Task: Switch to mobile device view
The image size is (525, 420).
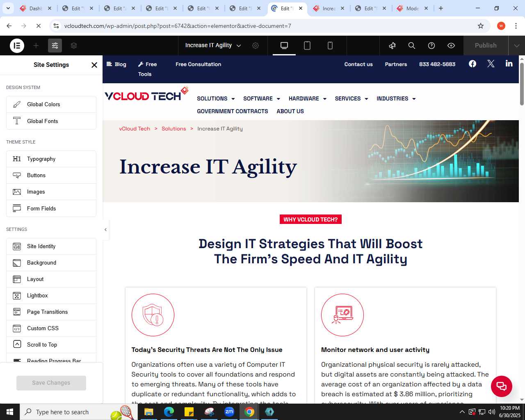Action: (x=330, y=46)
